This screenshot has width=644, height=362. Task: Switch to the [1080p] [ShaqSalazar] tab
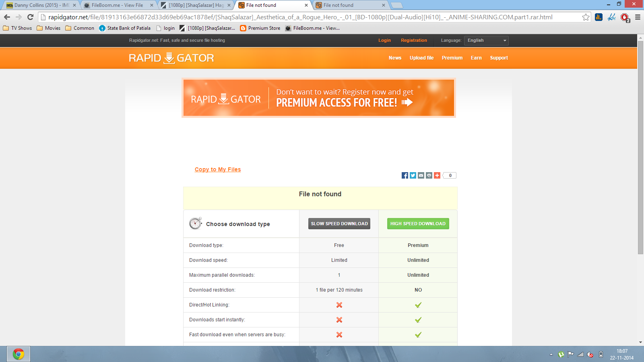coord(196,5)
